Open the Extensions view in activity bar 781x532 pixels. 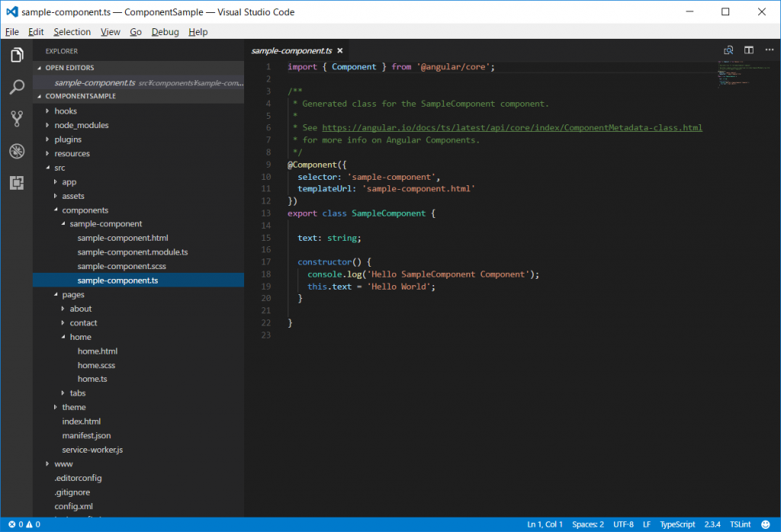(x=16, y=183)
